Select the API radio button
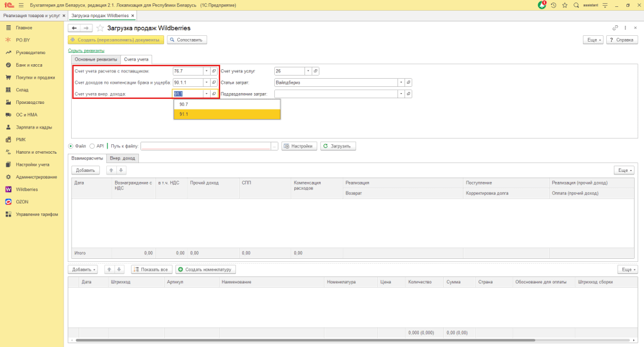The image size is (644, 347). (92, 145)
